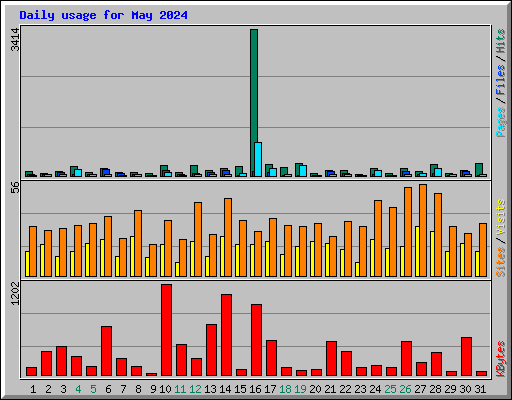The image size is (512, 400).
Task: Click the yellow Sites bar for day 14
Action: [x=222, y=256]
